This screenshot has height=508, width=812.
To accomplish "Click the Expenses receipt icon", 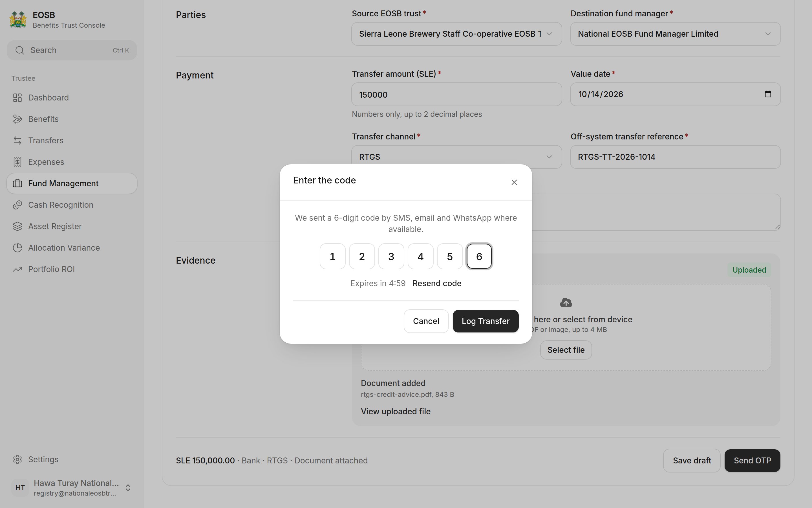I will click(17, 162).
